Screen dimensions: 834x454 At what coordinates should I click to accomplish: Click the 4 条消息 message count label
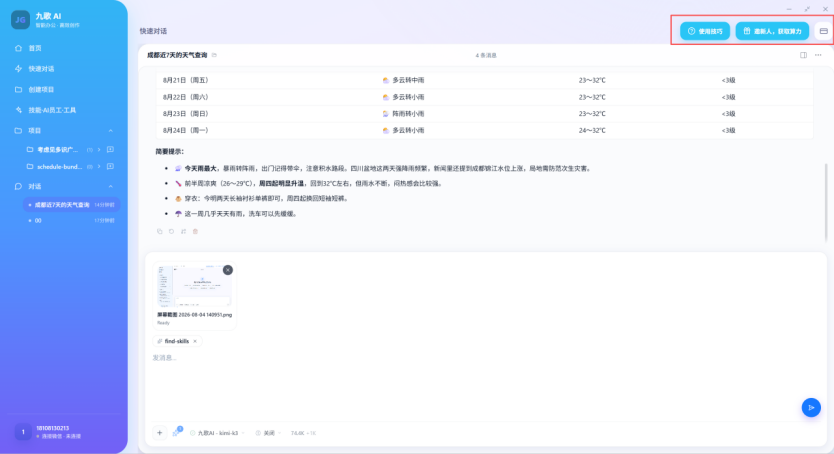[486, 55]
